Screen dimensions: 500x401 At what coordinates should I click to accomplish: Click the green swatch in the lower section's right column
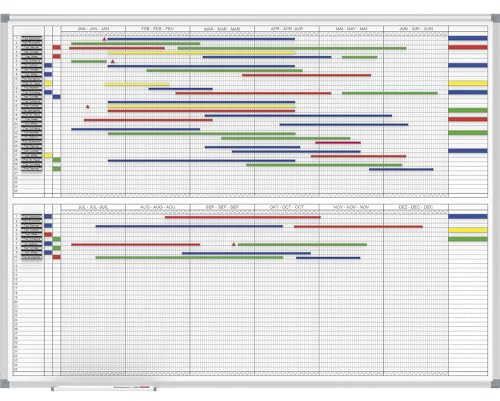point(468,239)
